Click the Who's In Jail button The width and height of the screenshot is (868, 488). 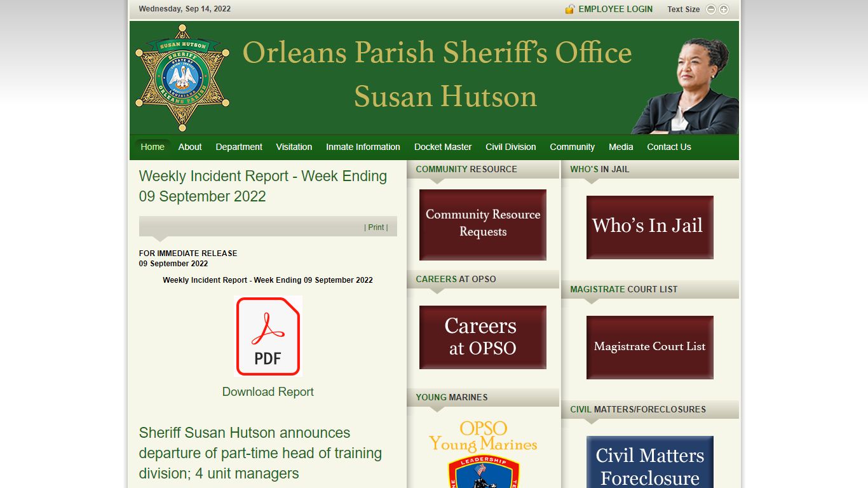pyautogui.click(x=650, y=227)
